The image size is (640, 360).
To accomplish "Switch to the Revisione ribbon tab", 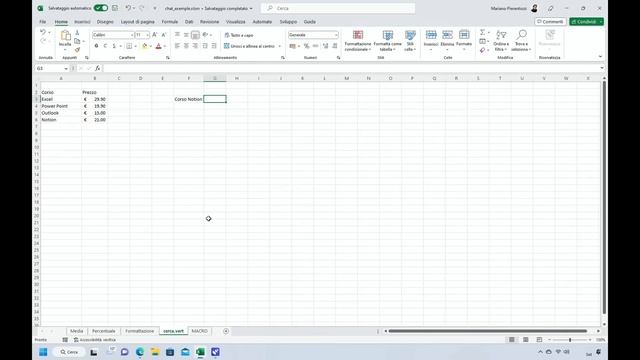I will (209, 22).
